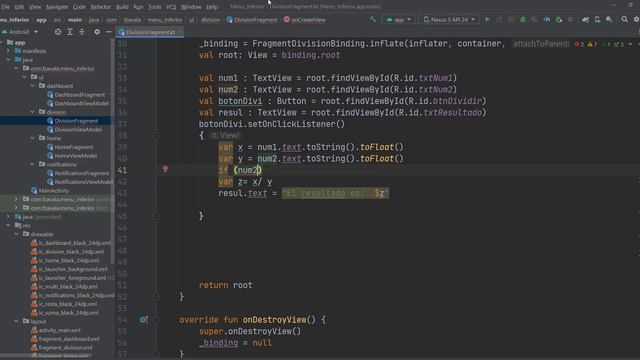Open the Build menu
The width and height of the screenshot is (640, 360).
tap(122, 7)
